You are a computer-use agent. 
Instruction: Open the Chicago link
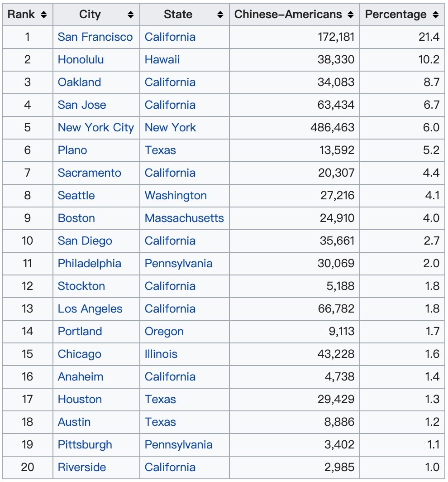[79, 354]
